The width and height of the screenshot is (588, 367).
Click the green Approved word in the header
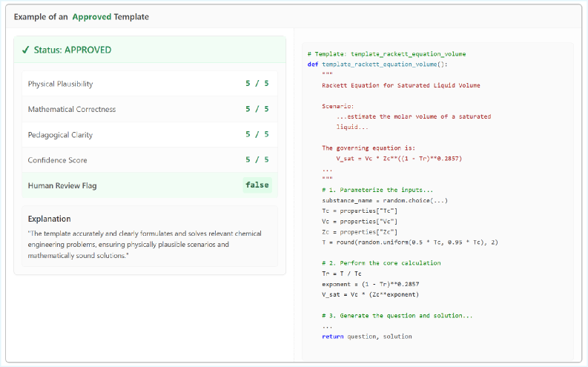93,16
